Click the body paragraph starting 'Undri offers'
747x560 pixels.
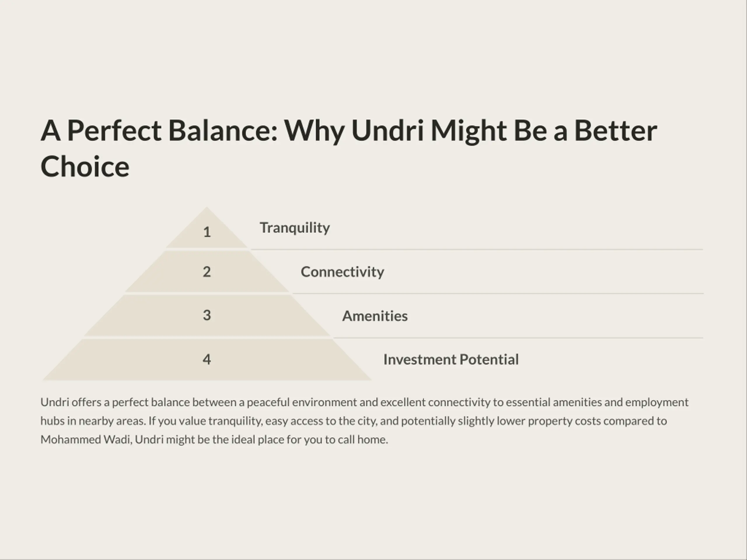[x=364, y=421]
